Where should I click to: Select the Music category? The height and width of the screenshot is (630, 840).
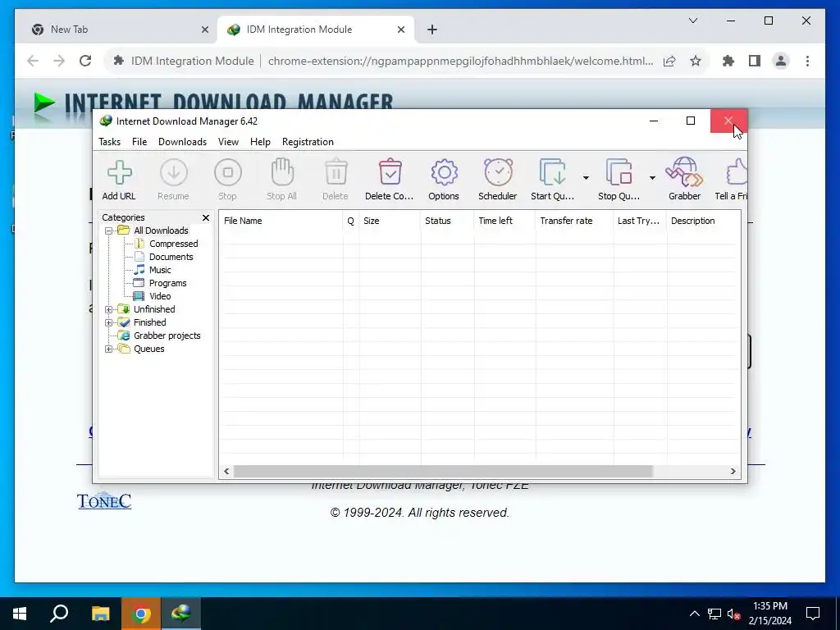point(160,270)
